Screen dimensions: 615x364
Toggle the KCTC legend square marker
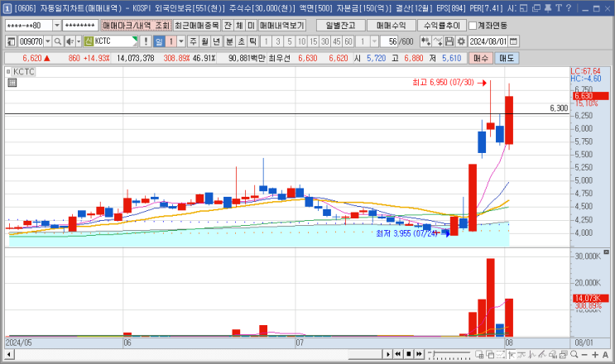point(8,72)
